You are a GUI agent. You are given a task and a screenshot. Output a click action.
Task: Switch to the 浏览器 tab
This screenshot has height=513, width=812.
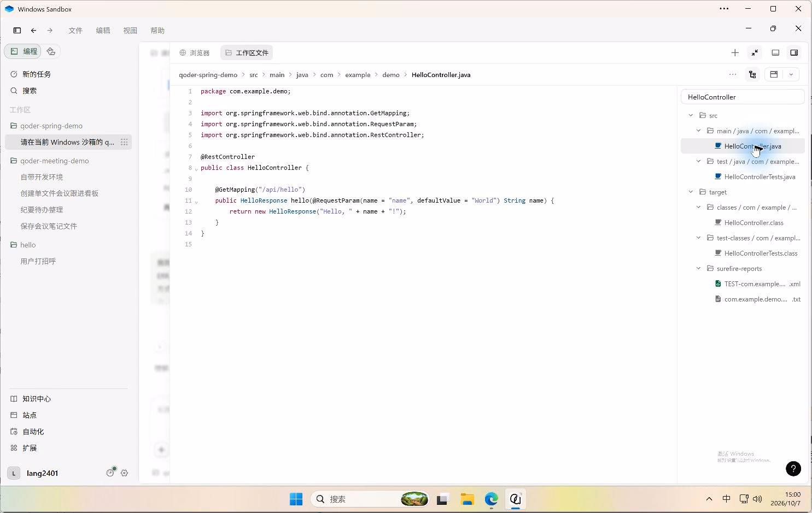[x=195, y=53]
